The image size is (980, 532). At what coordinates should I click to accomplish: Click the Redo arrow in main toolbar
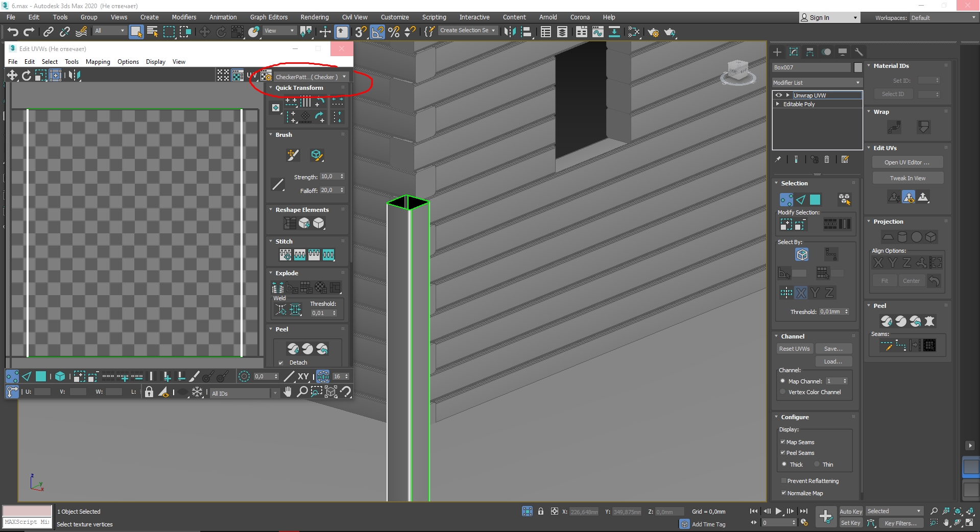pyautogui.click(x=29, y=32)
